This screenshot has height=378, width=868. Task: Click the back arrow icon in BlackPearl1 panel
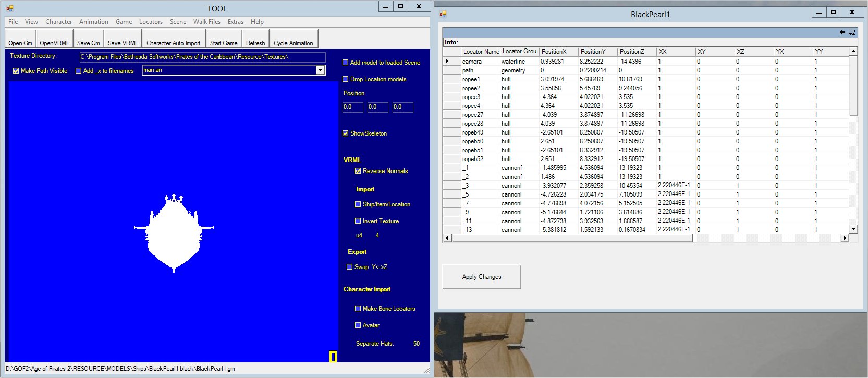[842, 32]
